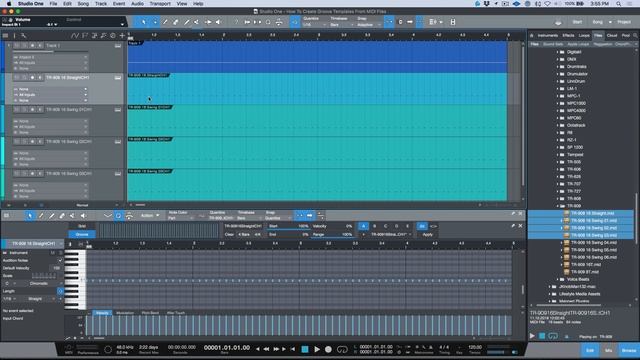Open the Quantize dropdown in arrange toolbar

pyautogui.click(x=314, y=25)
